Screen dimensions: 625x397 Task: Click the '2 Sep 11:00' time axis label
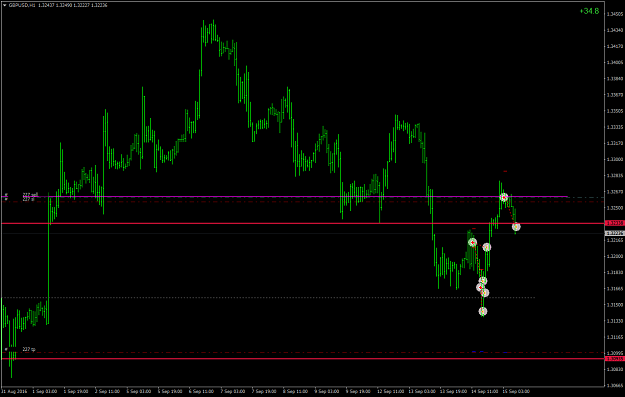coord(107,391)
